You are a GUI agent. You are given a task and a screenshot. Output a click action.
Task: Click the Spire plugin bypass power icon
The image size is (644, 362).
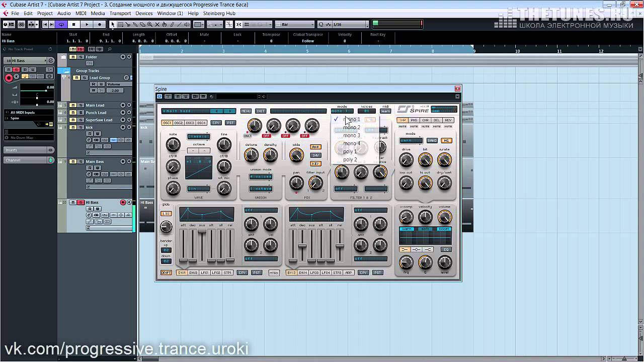159,97
